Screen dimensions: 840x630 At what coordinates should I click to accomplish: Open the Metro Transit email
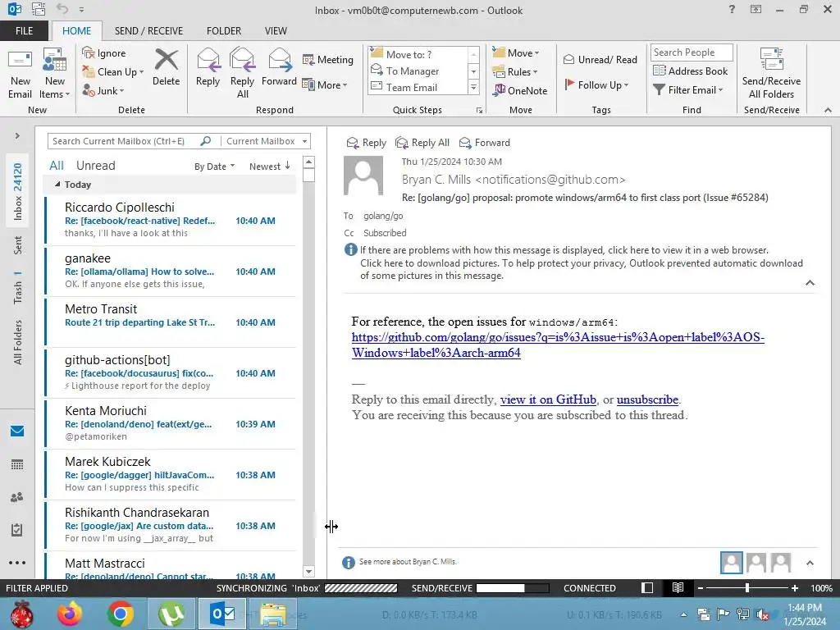pyautogui.click(x=171, y=322)
